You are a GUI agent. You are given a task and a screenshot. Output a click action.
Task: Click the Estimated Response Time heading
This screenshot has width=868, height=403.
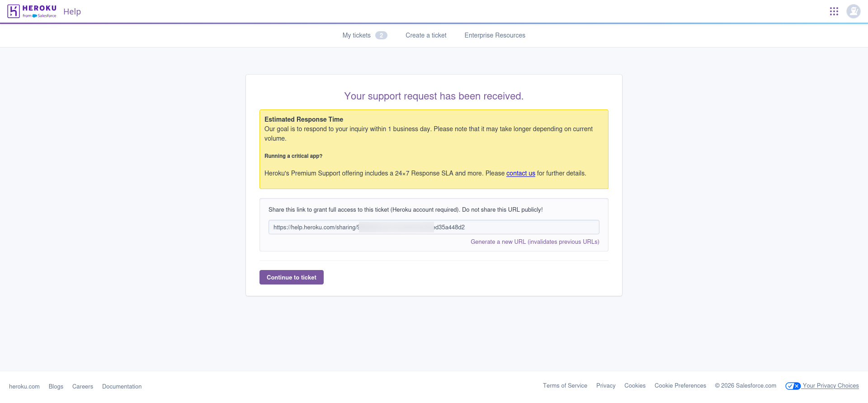(304, 119)
